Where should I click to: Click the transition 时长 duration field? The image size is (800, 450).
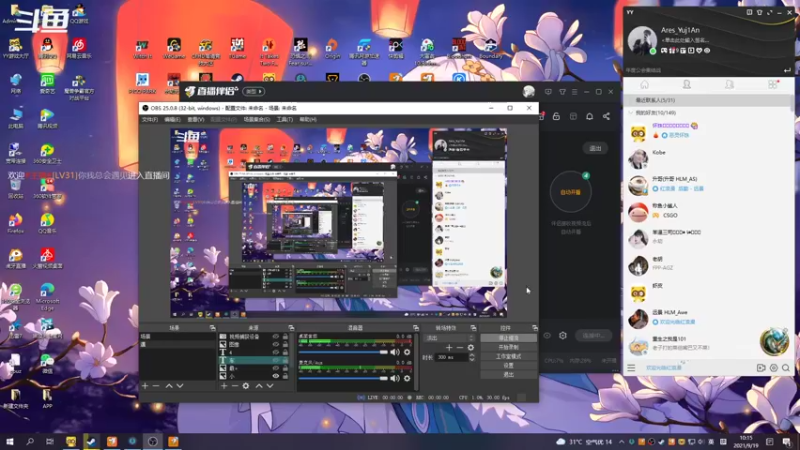[451, 357]
